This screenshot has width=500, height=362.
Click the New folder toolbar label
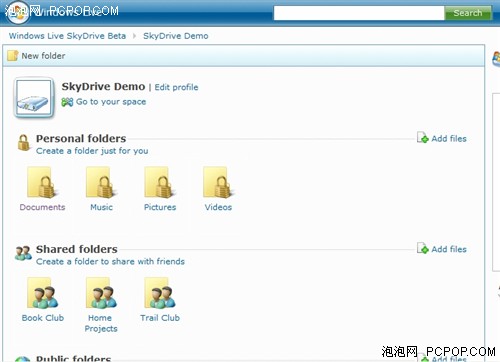(x=43, y=56)
